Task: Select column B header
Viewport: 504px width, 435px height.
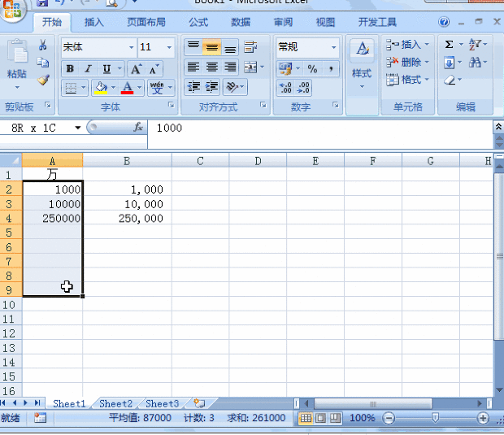Action: tap(127, 160)
